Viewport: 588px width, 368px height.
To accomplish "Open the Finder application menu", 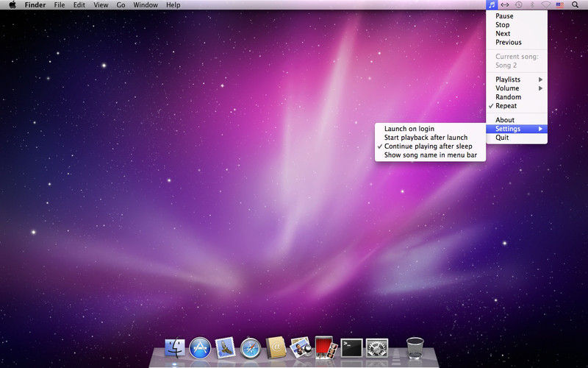I will 35,5.
